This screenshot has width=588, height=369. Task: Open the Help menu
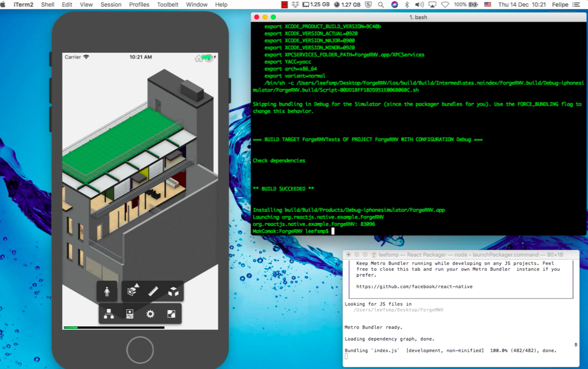[221, 5]
